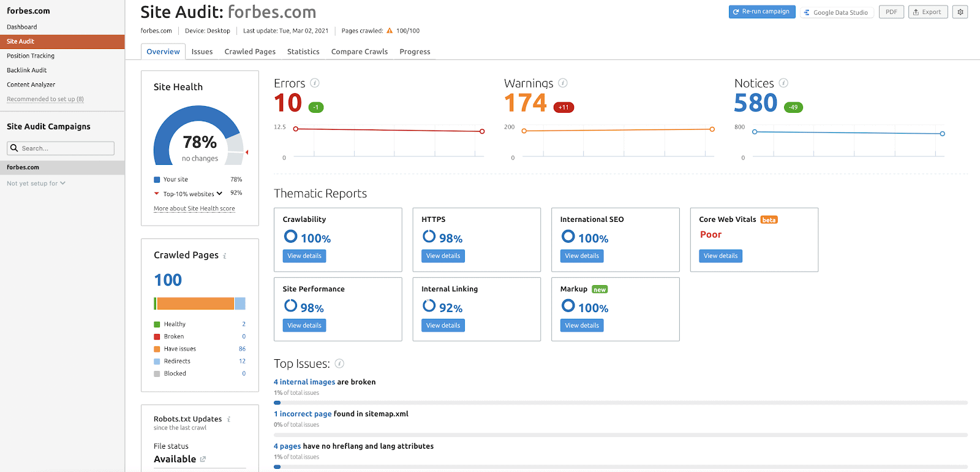The height and width of the screenshot is (472, 980).
Task: Click the Notices info icon
Action: (783, 83)
